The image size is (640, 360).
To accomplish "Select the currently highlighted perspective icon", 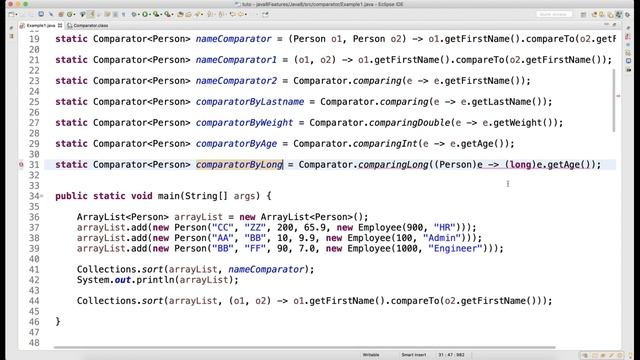I will tap(619, 15).
